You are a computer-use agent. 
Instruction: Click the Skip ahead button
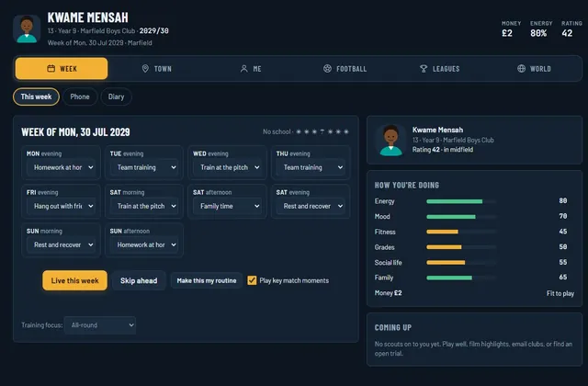139,280
